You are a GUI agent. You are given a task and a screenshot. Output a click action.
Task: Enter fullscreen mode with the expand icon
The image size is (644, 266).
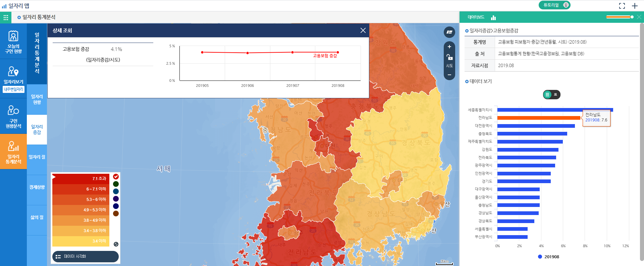click(x=622, y=6)
